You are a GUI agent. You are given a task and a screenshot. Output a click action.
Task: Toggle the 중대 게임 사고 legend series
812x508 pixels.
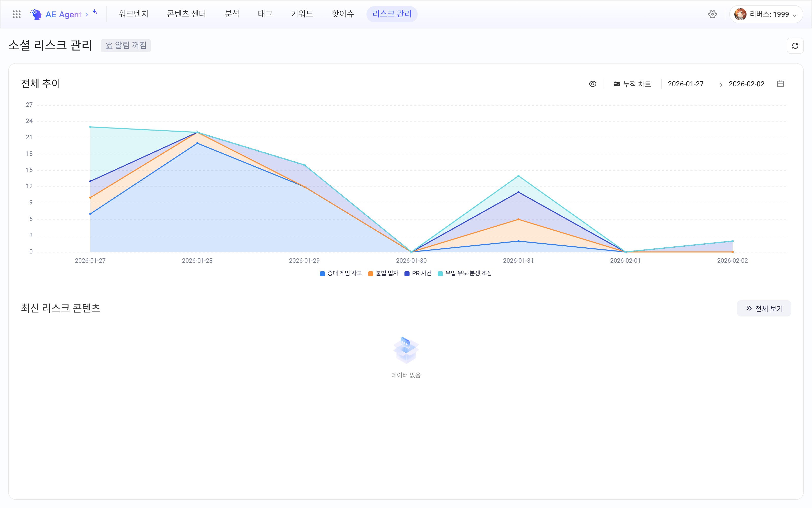pos(341,273)
